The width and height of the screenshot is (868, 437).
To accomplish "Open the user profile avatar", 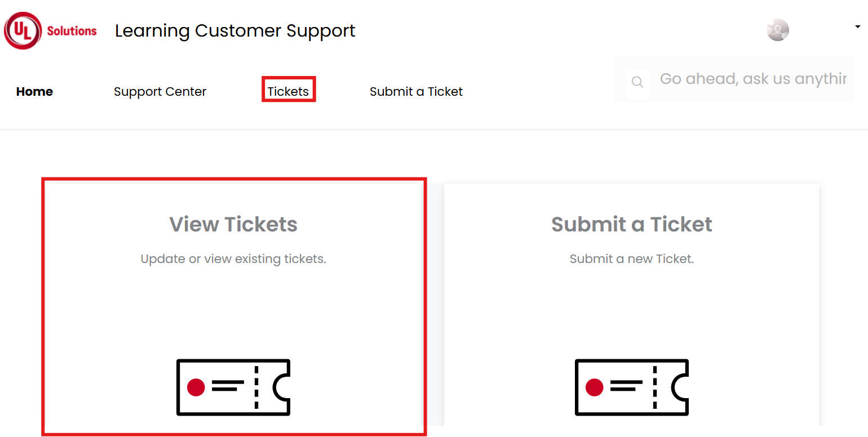I will coord(778,30).
